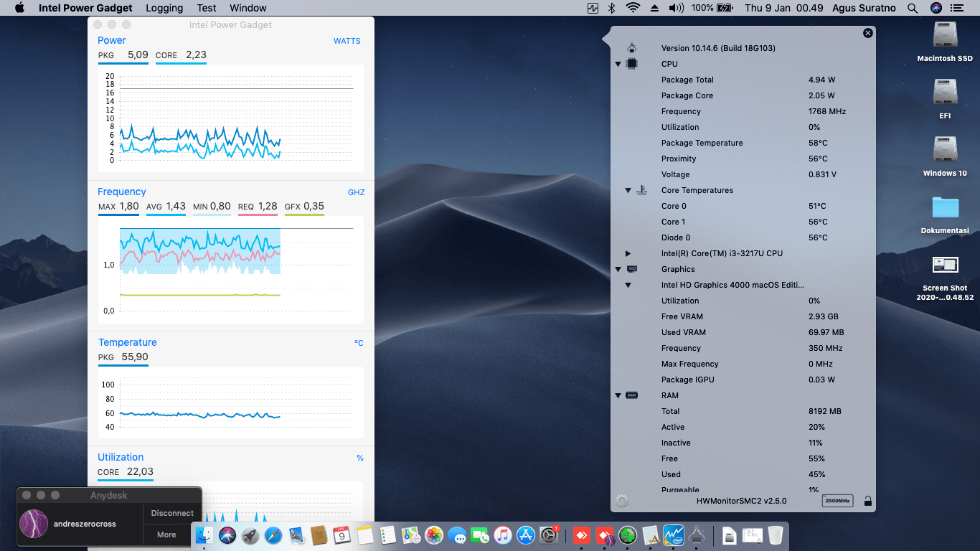Open App Store from the Dock

tap(526, 535)
